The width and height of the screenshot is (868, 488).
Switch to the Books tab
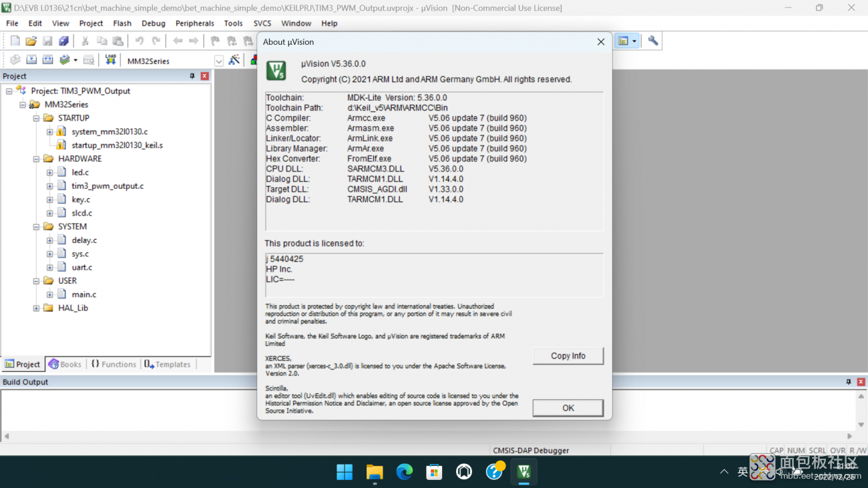pyautogui.click(x=65, y=364)
